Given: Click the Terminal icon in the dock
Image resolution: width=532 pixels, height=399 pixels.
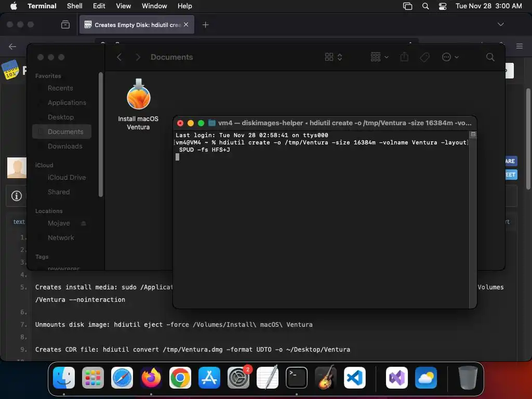Looking at the screenshot, I should pyautogui.click(x=297, y=378).
